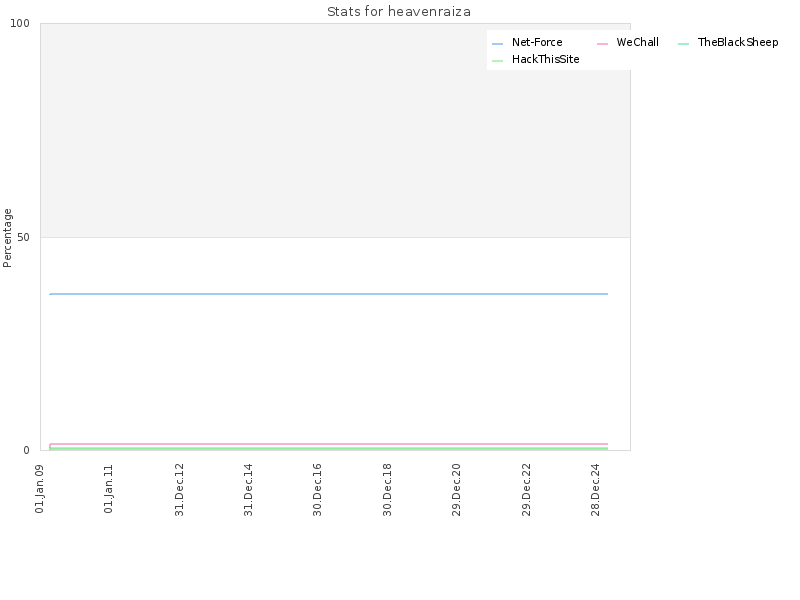This screenshot has width=800, height=600.
Task: Click the 30.Dec.16 x-axis date label
Action: point(317,490)
